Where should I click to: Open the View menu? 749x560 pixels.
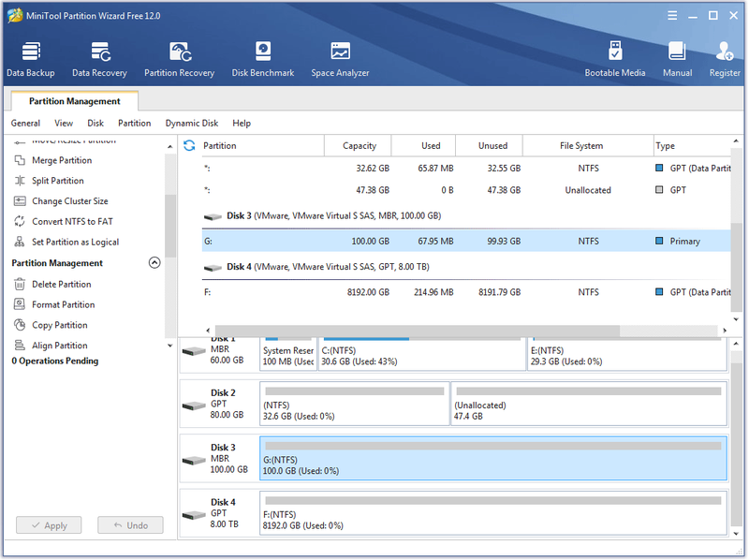click(64, 124)
